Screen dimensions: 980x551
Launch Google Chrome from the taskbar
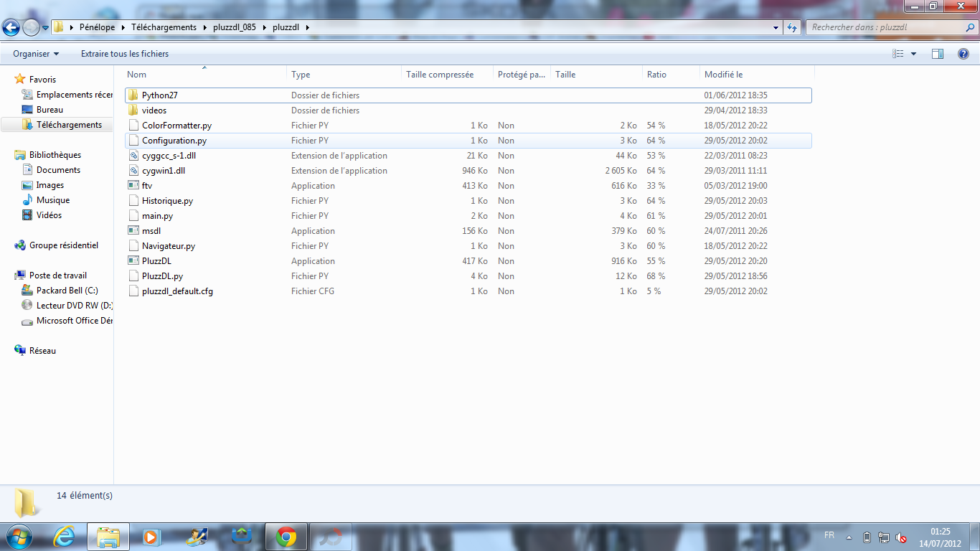(x=286, y=537)
